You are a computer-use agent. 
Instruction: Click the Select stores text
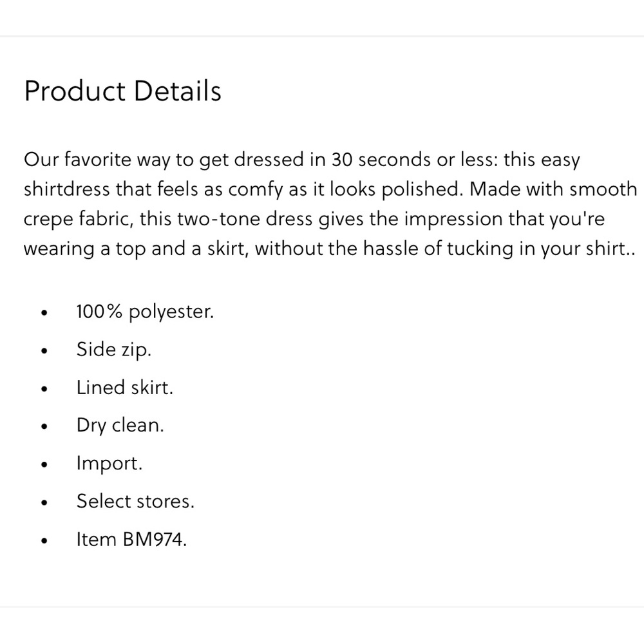tap(135, 501)
